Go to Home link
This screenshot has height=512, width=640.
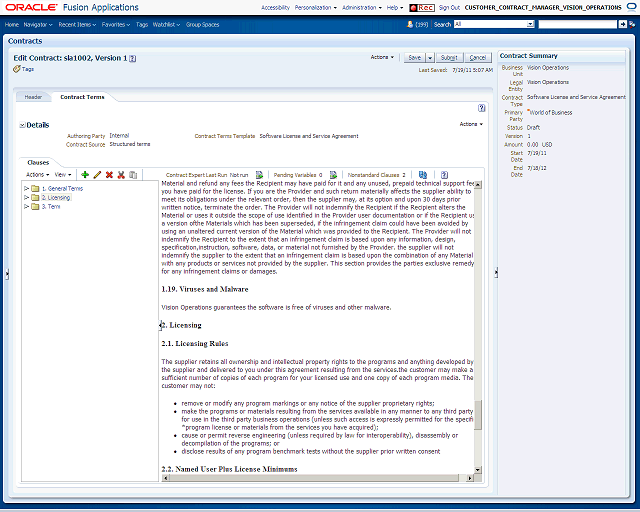click(11, 24)
